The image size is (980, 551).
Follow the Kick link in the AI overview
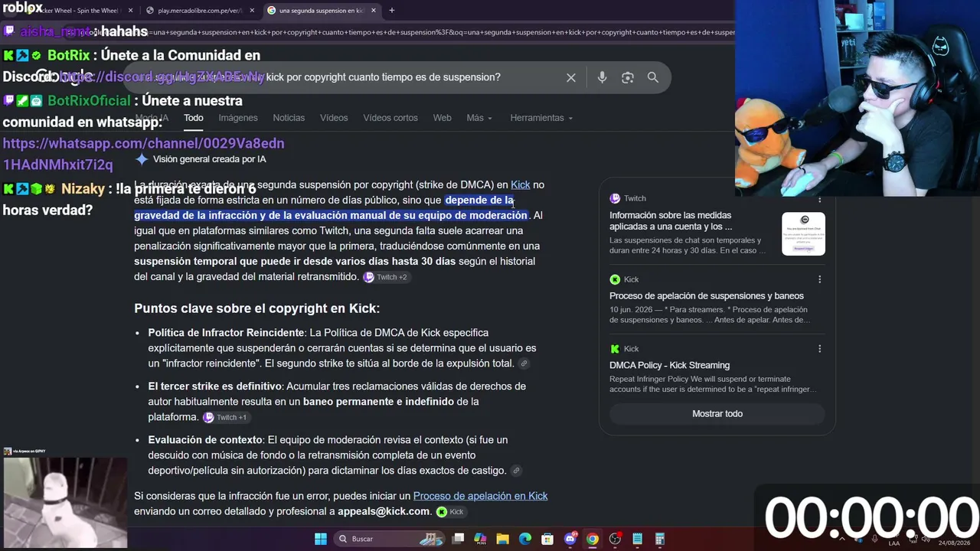point(521,184)
